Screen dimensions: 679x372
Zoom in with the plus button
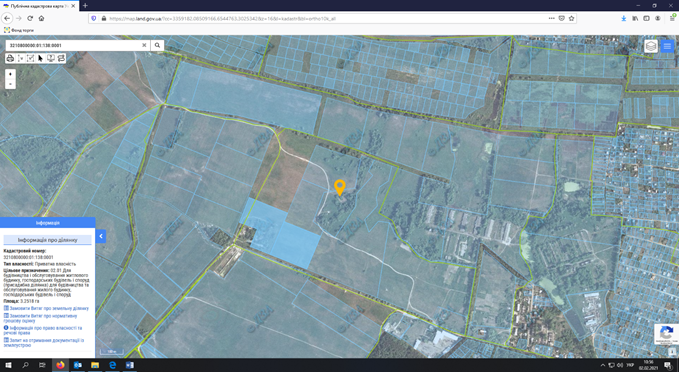click(10, 74)
